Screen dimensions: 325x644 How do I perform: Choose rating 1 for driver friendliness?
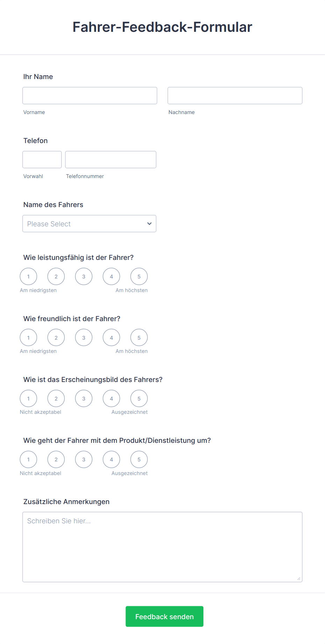(x=28, y=337)
